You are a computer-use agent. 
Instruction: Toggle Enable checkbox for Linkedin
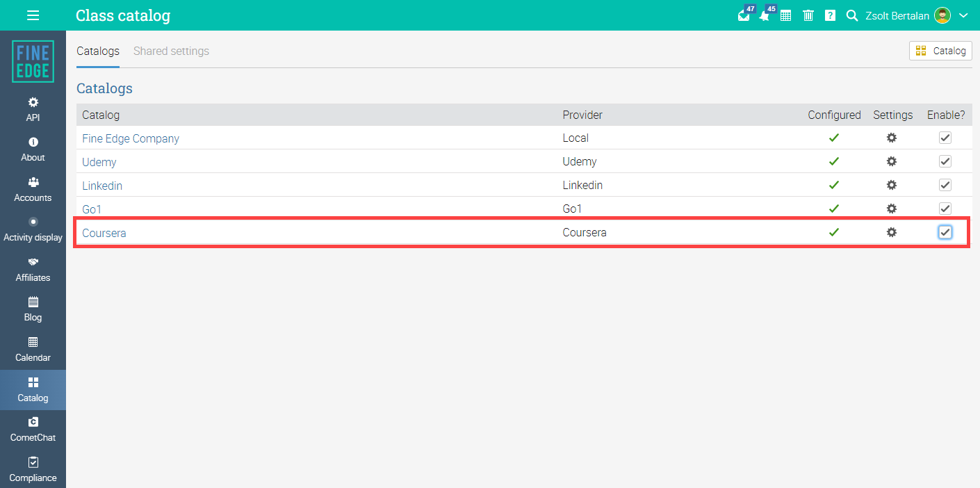tap(945, 185)
